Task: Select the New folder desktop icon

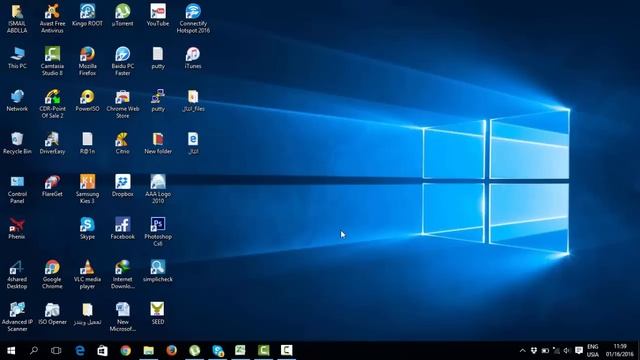Action: 158,143
